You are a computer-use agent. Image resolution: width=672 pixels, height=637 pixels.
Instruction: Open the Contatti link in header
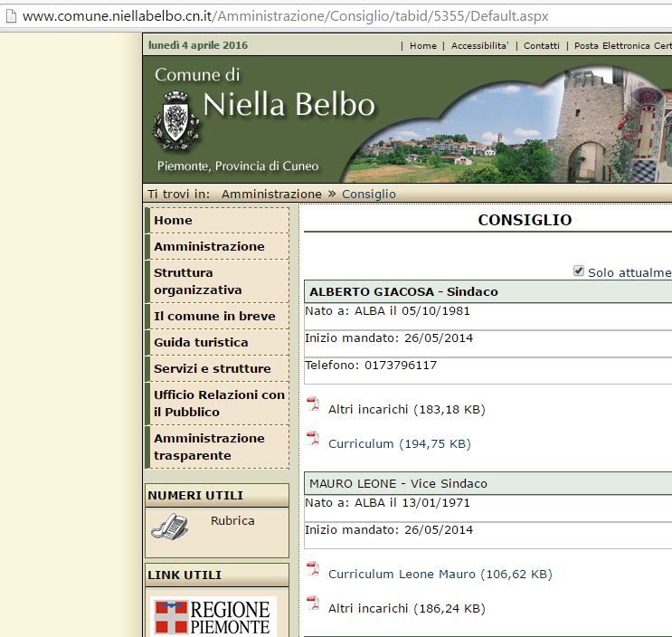[x=541, y=45]
